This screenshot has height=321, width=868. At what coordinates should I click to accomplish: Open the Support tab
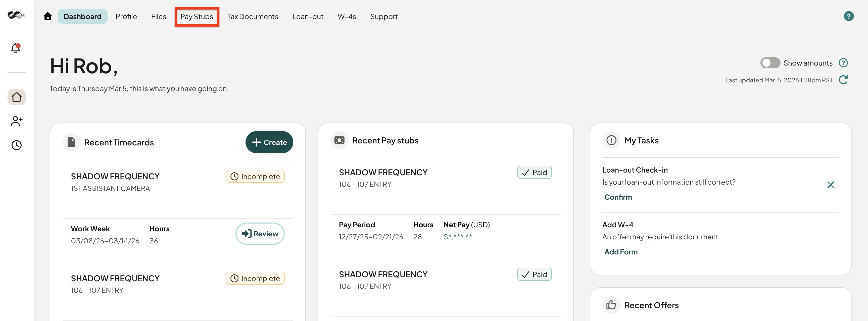click(384, 16)
